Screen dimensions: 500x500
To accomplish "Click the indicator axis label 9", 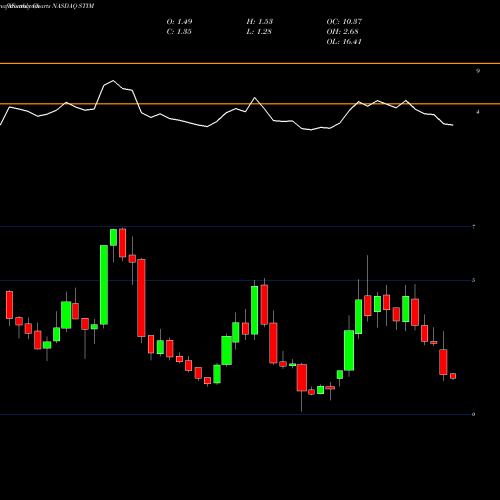I will click(x=478, y=71).
